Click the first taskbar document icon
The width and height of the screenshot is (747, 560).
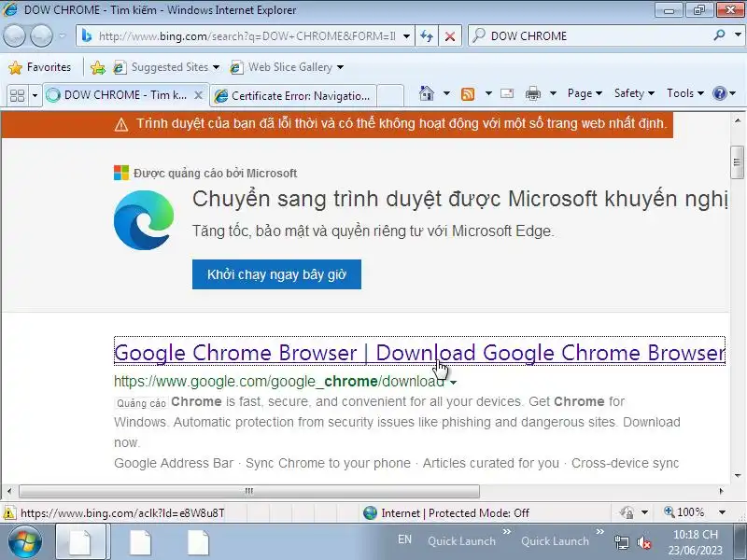[x=82, y=542]
